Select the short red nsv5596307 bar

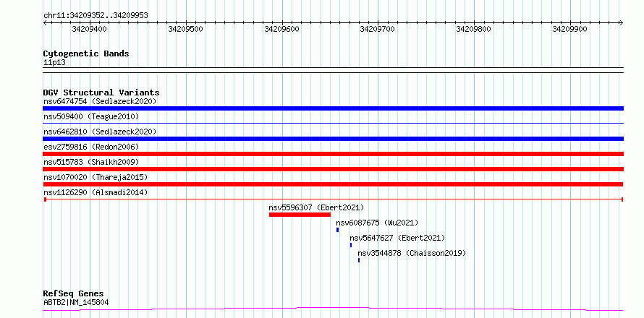click(x=300, y=215)
